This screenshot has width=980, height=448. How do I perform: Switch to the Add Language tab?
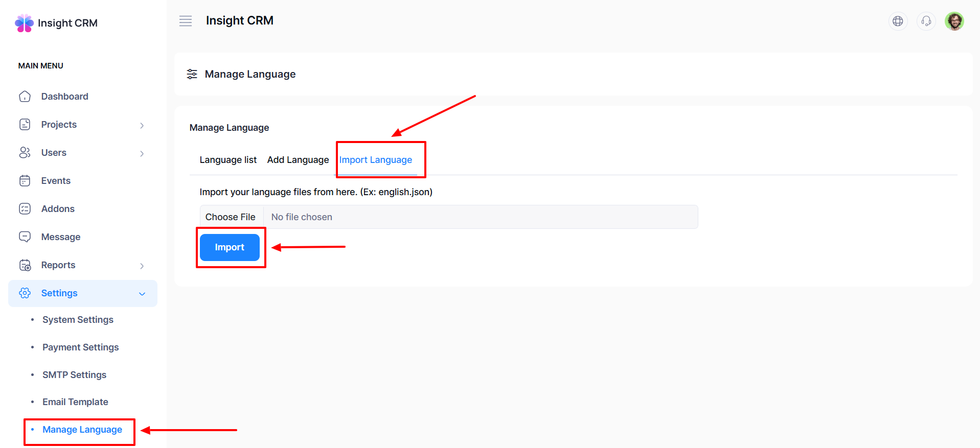click(298, 160)
